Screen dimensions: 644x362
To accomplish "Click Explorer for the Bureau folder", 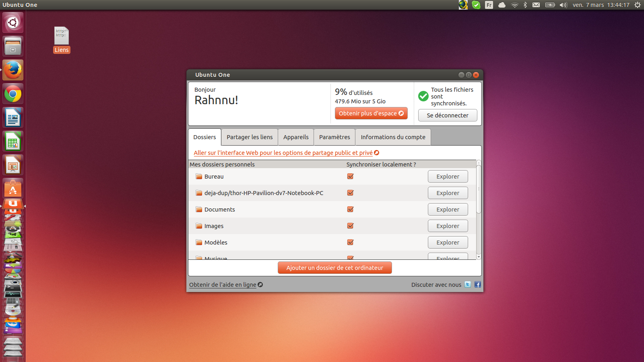I will tap(448, 177).
